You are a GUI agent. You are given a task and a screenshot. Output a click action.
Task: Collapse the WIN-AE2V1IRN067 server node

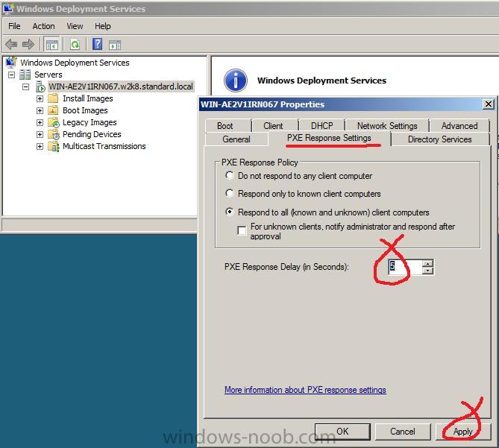(x=26, y=86)
